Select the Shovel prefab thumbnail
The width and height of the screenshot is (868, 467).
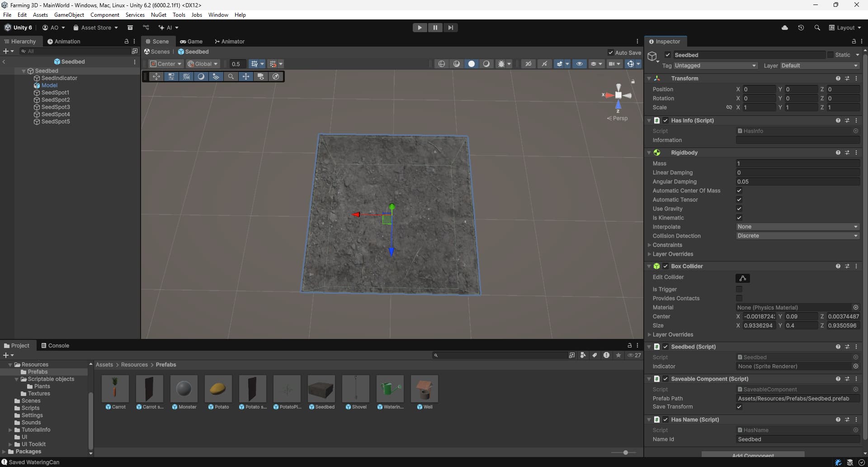[x=356, y=389]
